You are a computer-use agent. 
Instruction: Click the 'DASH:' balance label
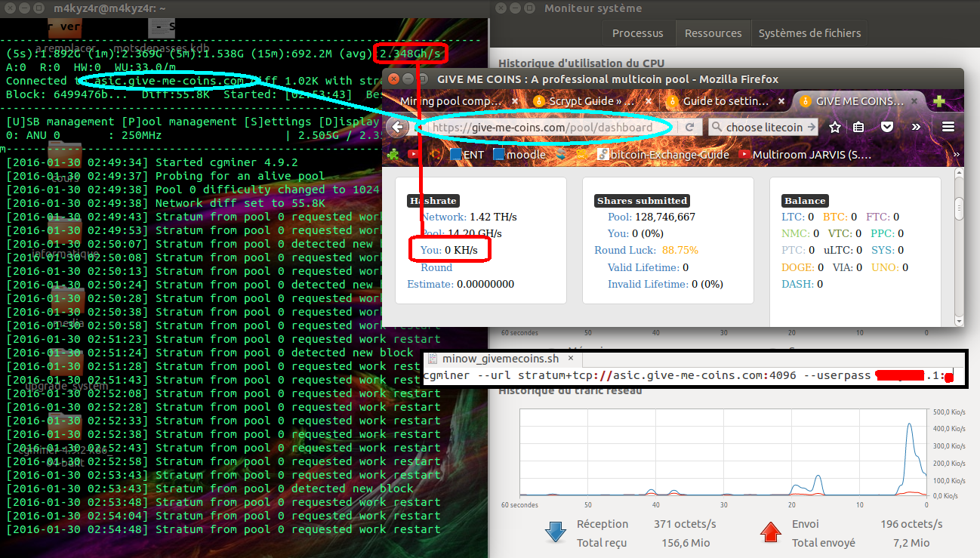tap(798, 284)
